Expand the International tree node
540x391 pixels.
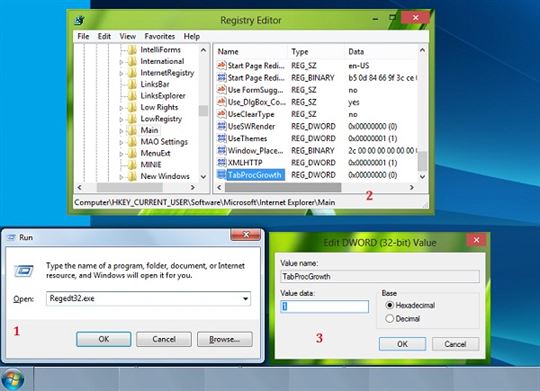[x=121, y=62]
